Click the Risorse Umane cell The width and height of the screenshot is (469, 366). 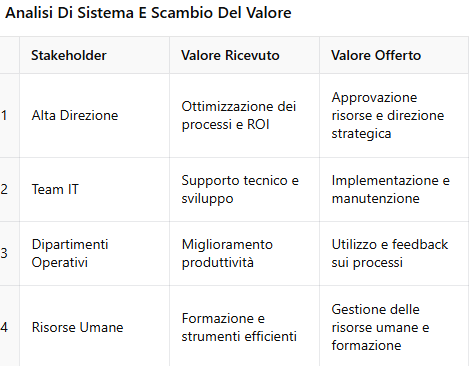94,326
